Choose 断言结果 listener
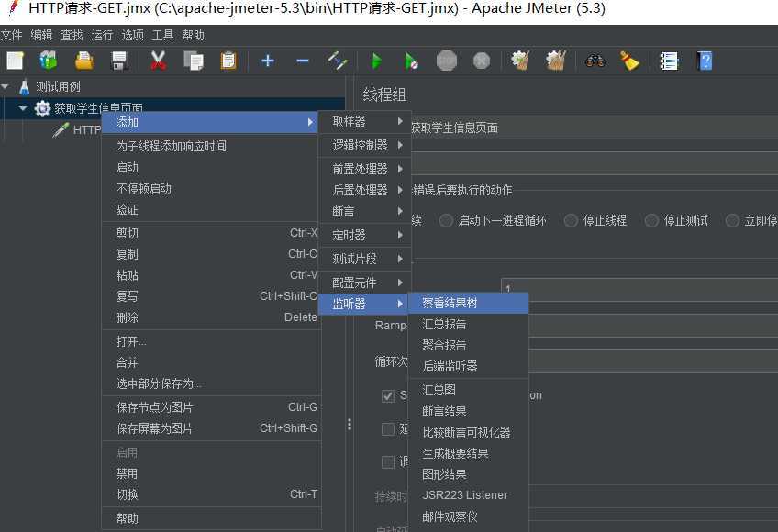 point(468,412)
